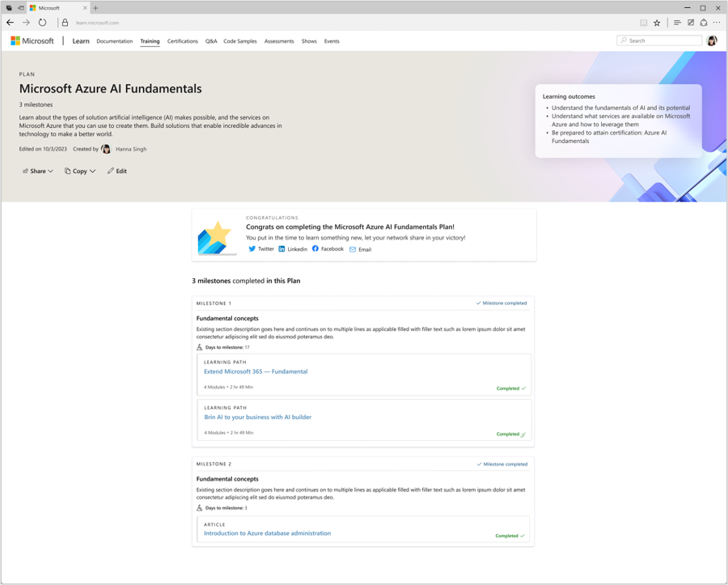728x585 pixels.
Task: Click the back navigation arrow
Action: (10, 22)
